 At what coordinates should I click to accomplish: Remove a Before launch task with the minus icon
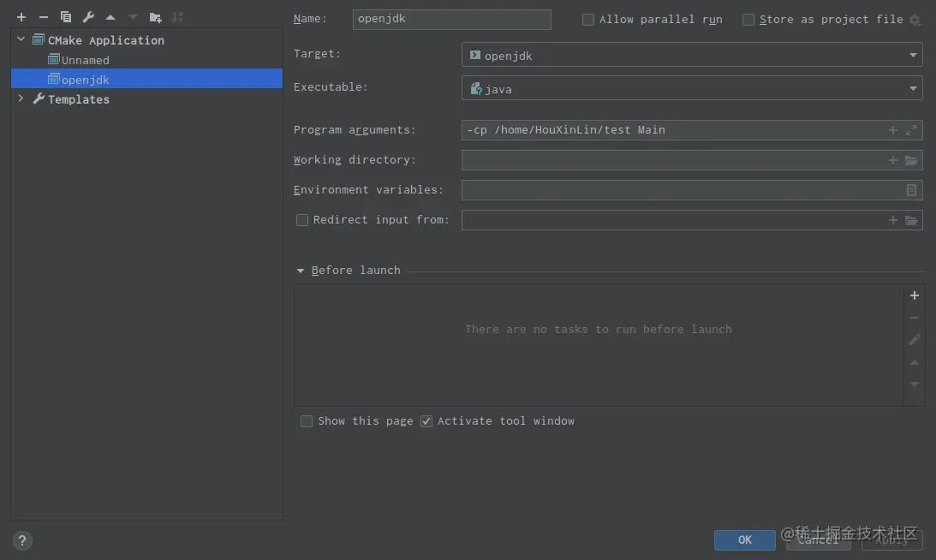[x=914, y=318]
